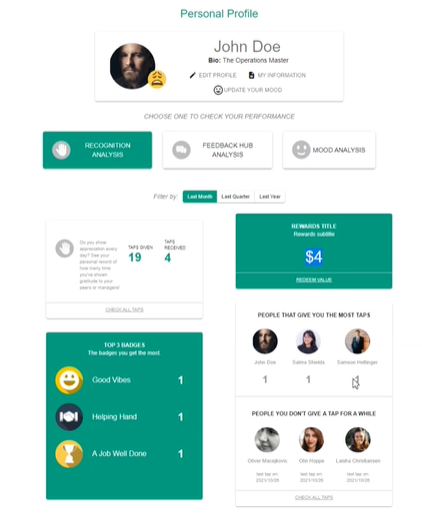Click the hand icon in Recognition Analysis
422x517 pixels.
pyautogui.click(x=61, y=150)
